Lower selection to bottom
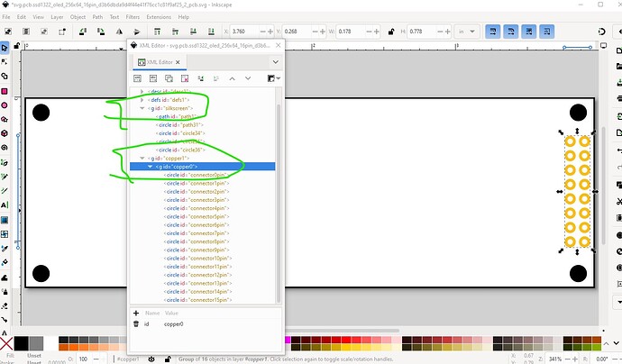This screenshot has width=622, height=364. (211, 32)
